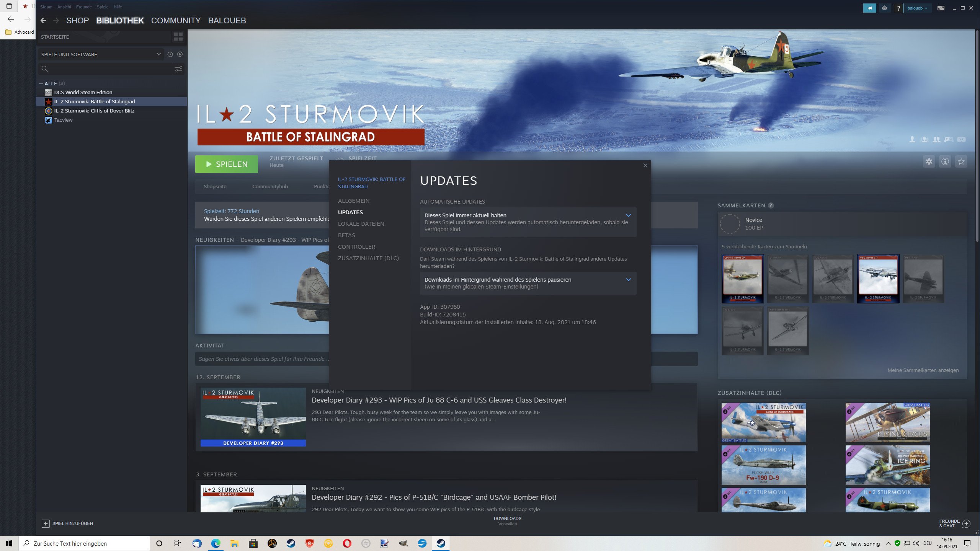The height and width of the screenshot is (551, 980).
Task: Expand Spiele und Software category dropdown
Action: [x=158, y=54]
